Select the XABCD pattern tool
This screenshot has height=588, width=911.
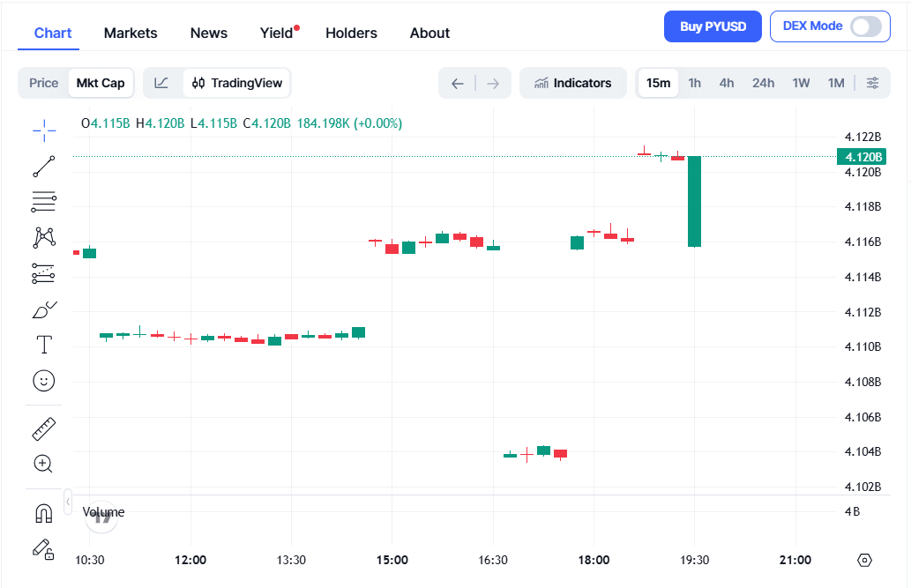coord(44,237)
